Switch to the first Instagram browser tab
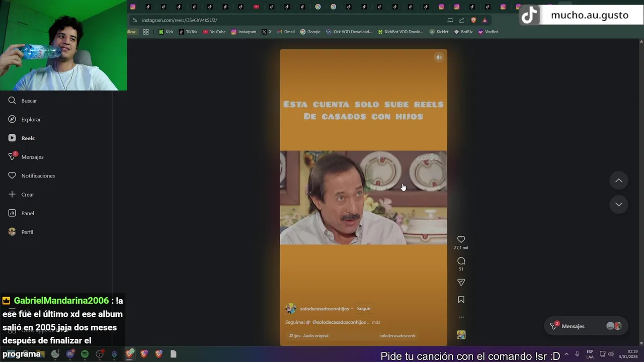 pos(133,7)
